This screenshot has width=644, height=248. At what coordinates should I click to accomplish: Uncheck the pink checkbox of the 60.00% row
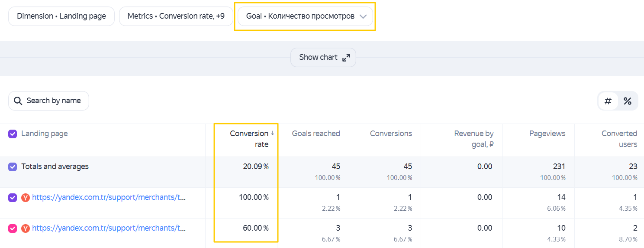pyautogui.click(x=13, y=228)
